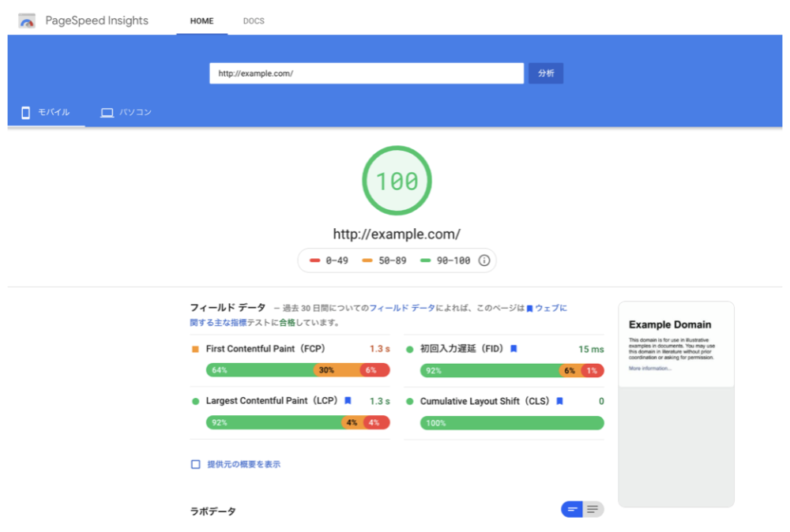Click the 90-100 green legend entry
Screen dimensions: 790x532
coord(446,260)
